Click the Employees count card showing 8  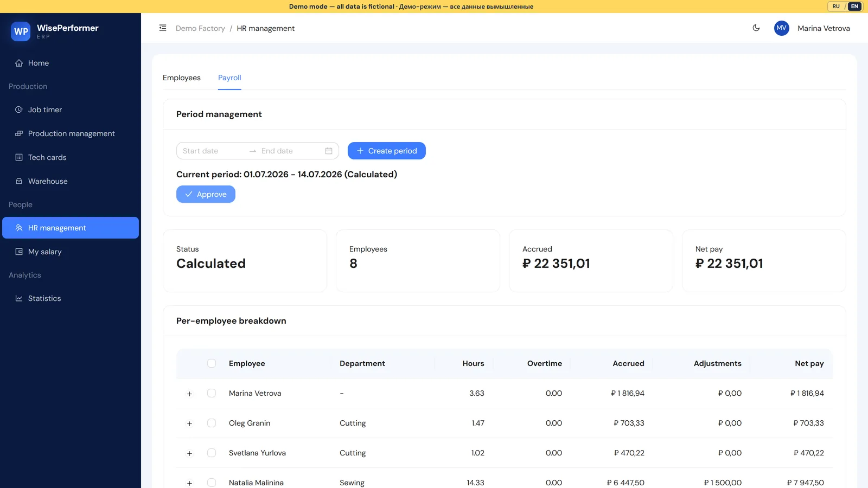coord(418,261)
